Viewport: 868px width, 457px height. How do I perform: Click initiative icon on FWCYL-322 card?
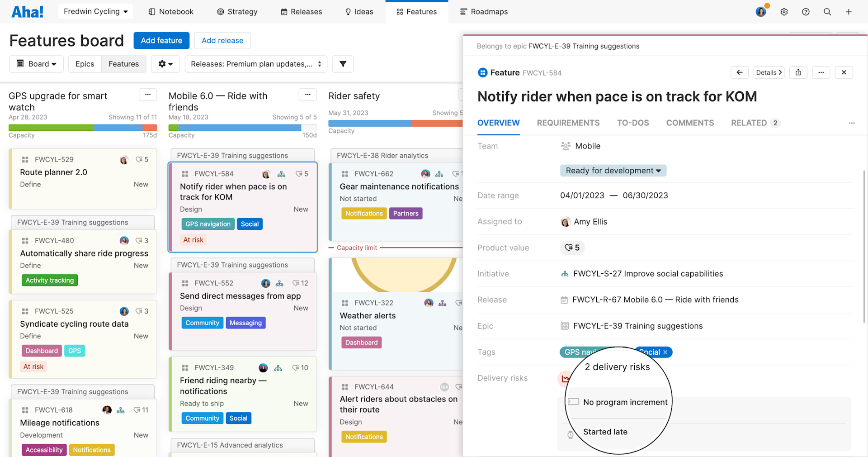point(443,303)
